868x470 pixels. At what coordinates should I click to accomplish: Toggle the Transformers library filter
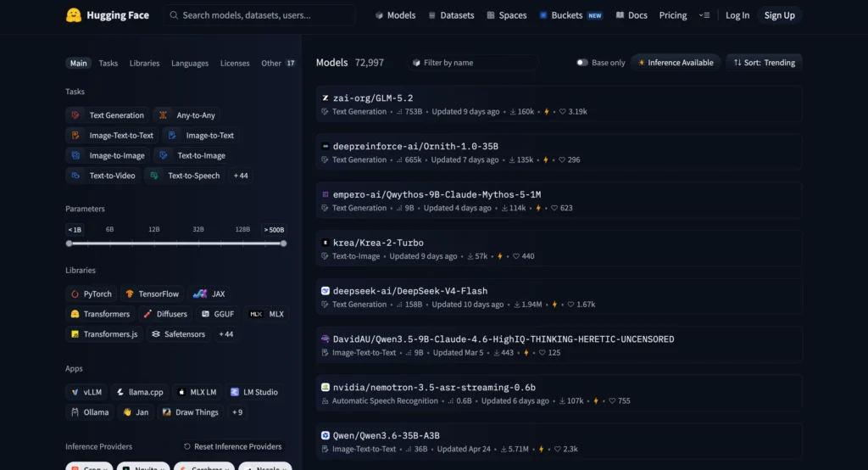pyautogui.click(x=100, y=314)
